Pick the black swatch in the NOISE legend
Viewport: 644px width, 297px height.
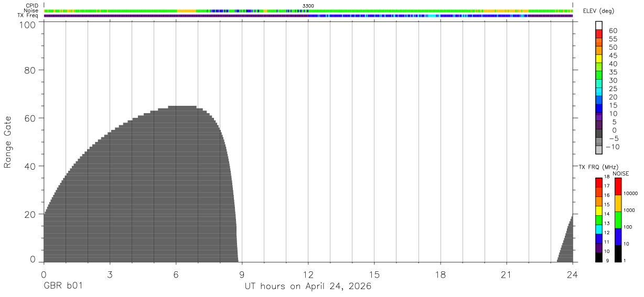point(618,254)
